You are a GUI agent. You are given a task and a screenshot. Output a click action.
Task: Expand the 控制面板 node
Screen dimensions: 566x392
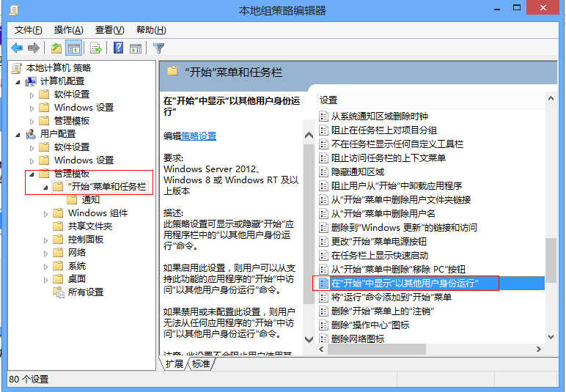pyautogui.click(x=45, y=240)
